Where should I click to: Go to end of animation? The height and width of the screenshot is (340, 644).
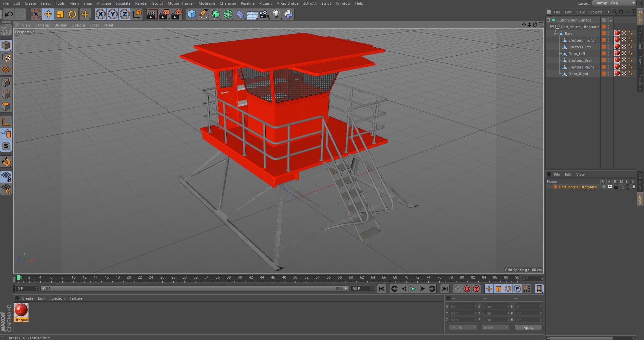pyautogui.click(x=444, y=289)
